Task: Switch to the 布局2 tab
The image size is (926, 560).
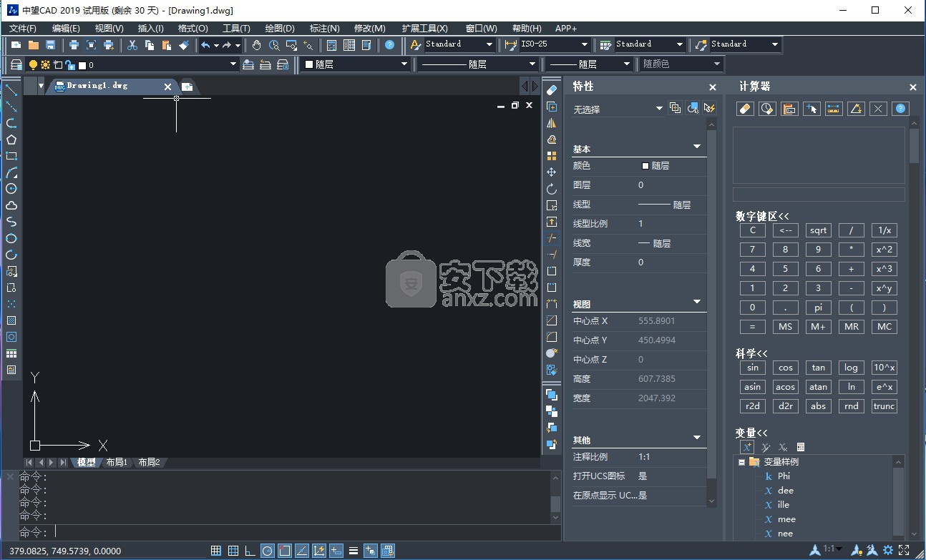Action: (149, 463)
